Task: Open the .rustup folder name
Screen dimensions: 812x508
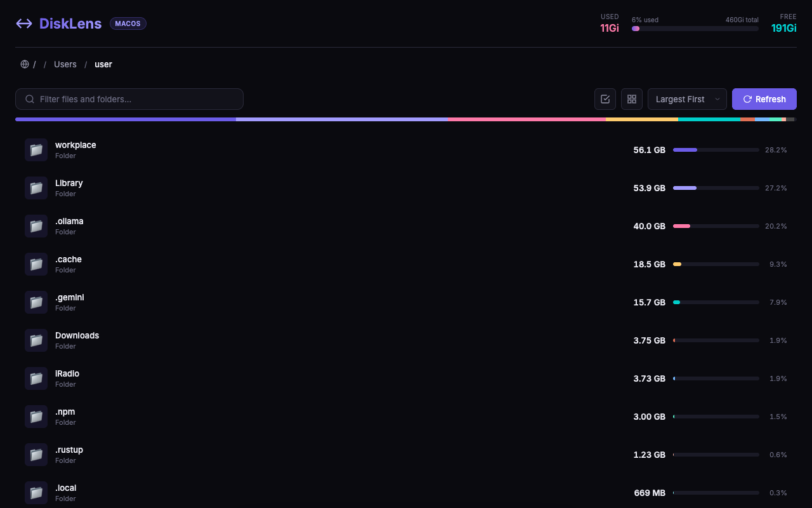Action: click(x=69, y=450)
